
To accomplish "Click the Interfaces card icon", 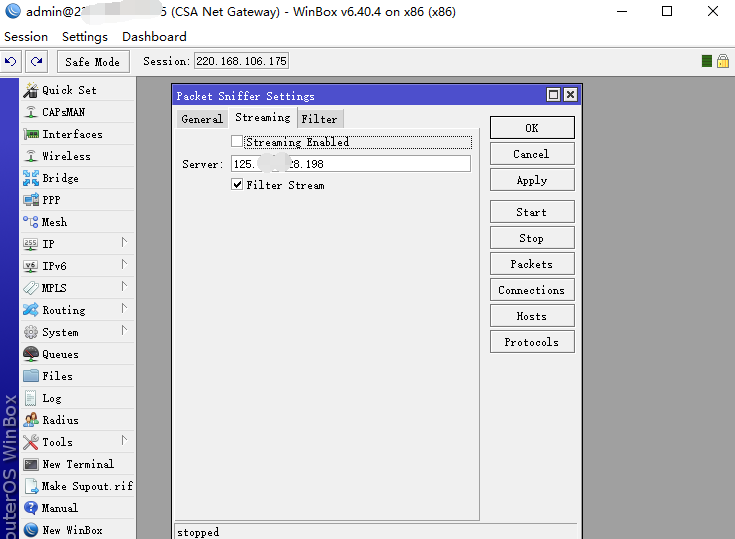I will click(x=31, y=134).
